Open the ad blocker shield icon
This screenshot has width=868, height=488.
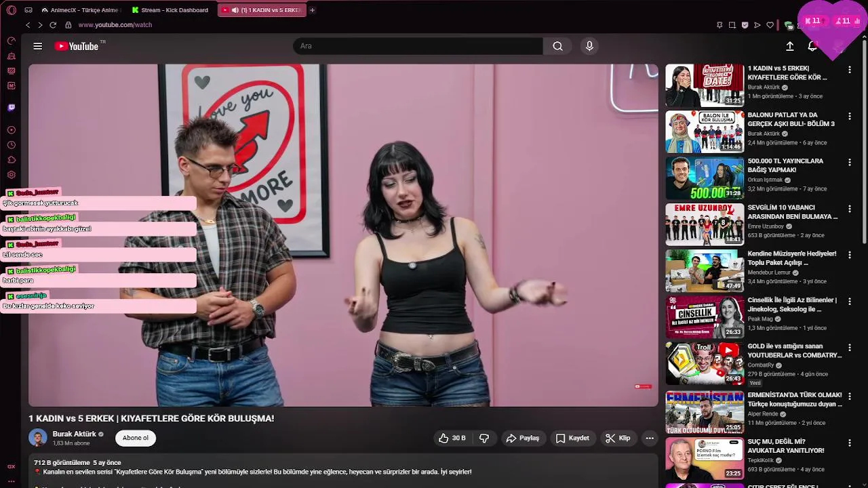click(745, 25)
